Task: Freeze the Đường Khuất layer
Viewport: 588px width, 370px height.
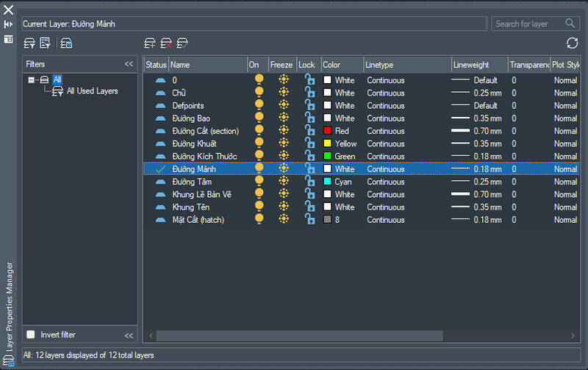Action: (x=284, y=143)
